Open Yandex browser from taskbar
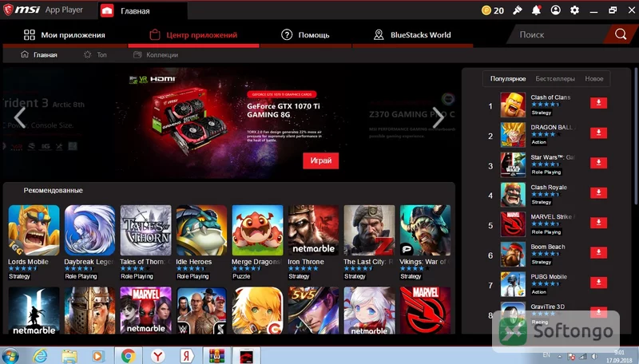This screenshot has width=639, height=364. 157,356
